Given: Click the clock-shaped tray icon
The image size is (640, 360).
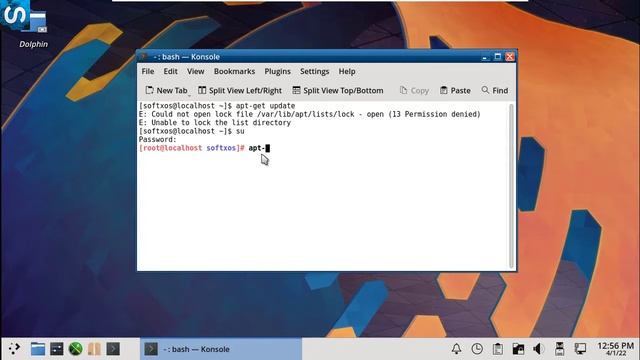Looking at the screenshot, I should point(477,349).
